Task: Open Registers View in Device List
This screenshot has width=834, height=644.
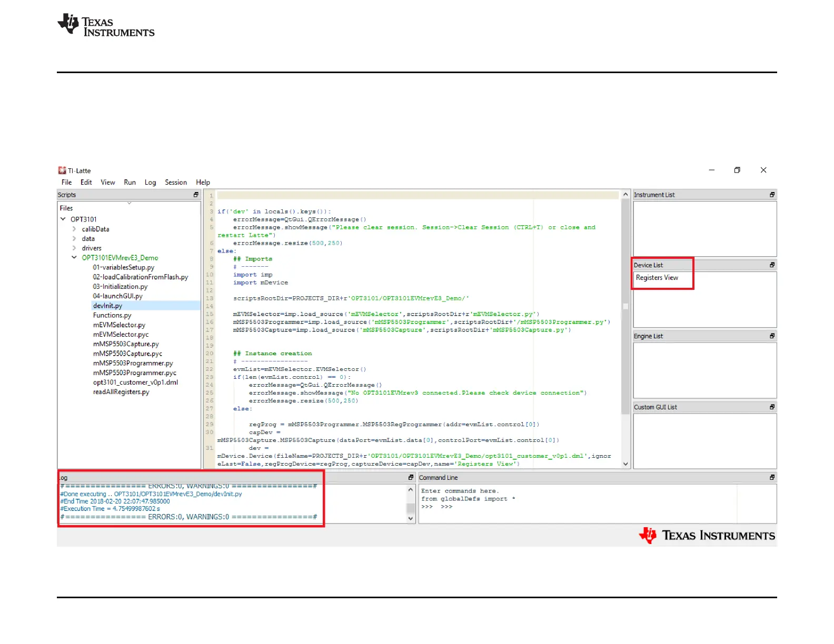Action: coord(657,278)
